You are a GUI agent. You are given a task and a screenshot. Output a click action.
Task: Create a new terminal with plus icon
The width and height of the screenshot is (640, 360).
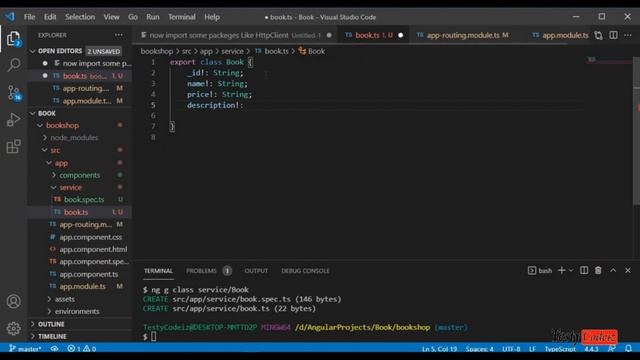click(x=562, y=270)
